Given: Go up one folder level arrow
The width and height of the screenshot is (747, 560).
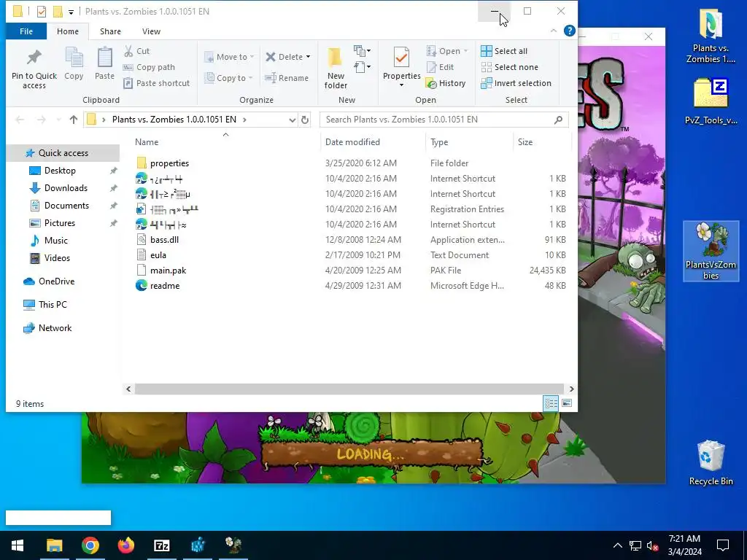Looking at the screenshot, I should click(73, 120).
